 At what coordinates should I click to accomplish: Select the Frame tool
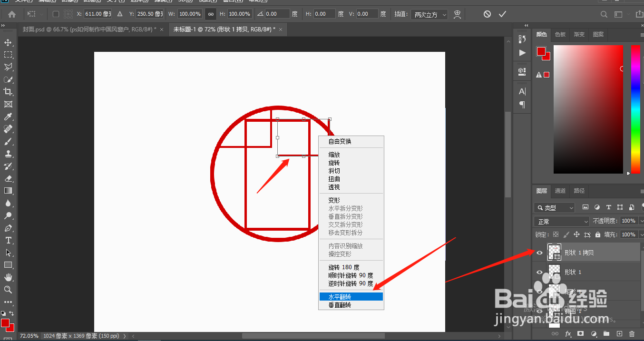point(8,104)
